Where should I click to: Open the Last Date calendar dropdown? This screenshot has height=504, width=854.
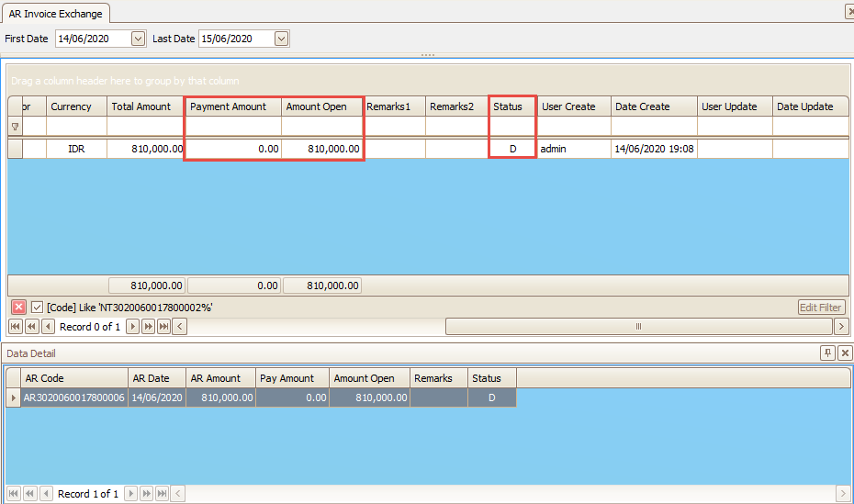[281, 39]
